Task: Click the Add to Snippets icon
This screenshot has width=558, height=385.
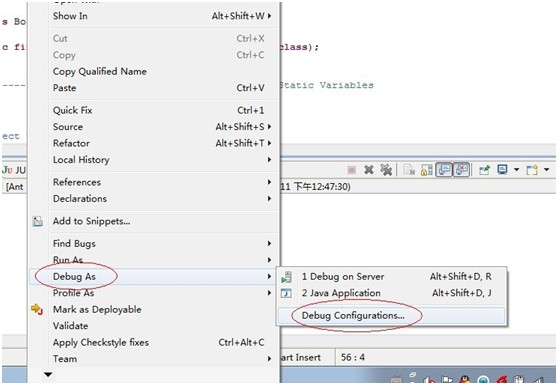Action: coord(38,221)
